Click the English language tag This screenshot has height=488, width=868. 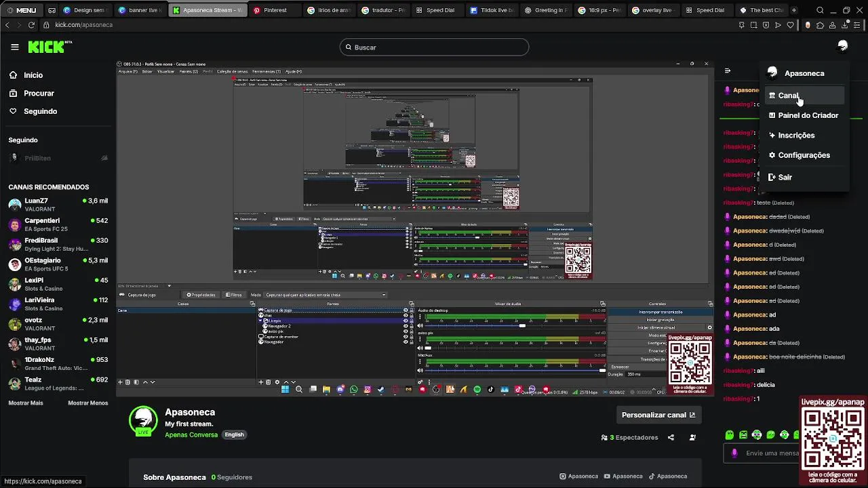234,434
